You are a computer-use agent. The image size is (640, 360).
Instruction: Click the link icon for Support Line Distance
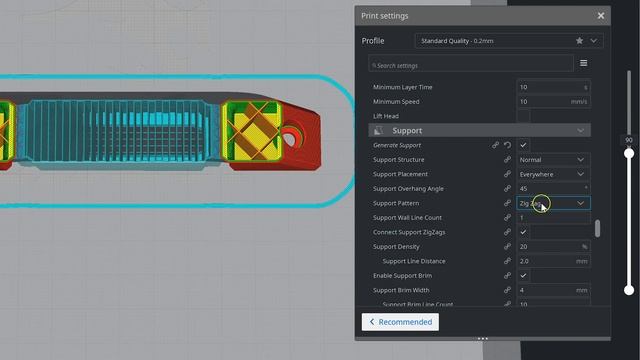point(507,261)
